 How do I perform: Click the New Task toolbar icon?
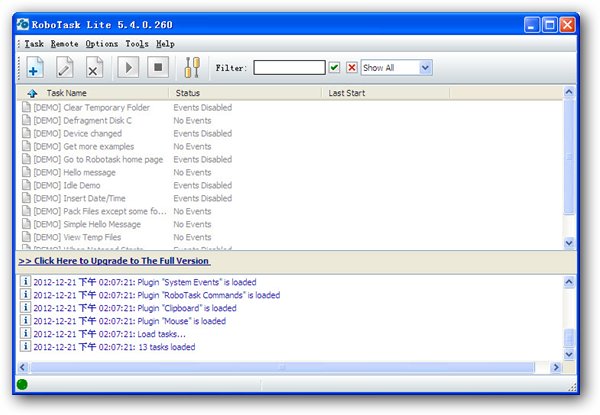point(34,68)
